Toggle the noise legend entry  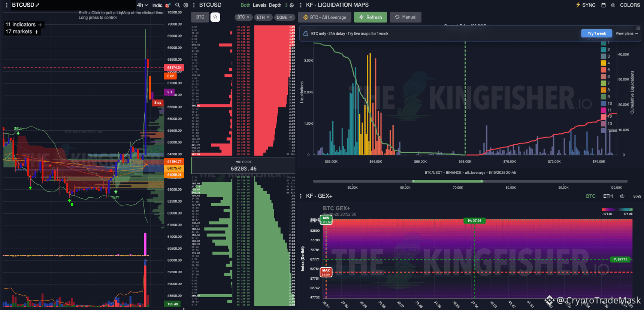click(609, 130)
